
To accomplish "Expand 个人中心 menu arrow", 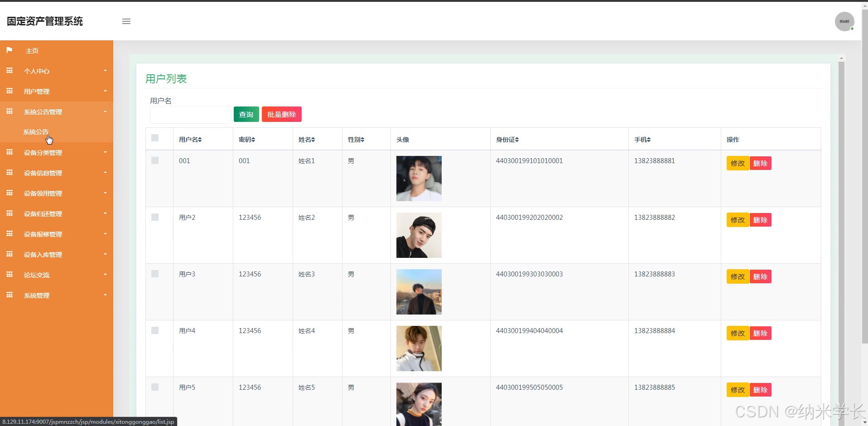I will coord(105,70).
